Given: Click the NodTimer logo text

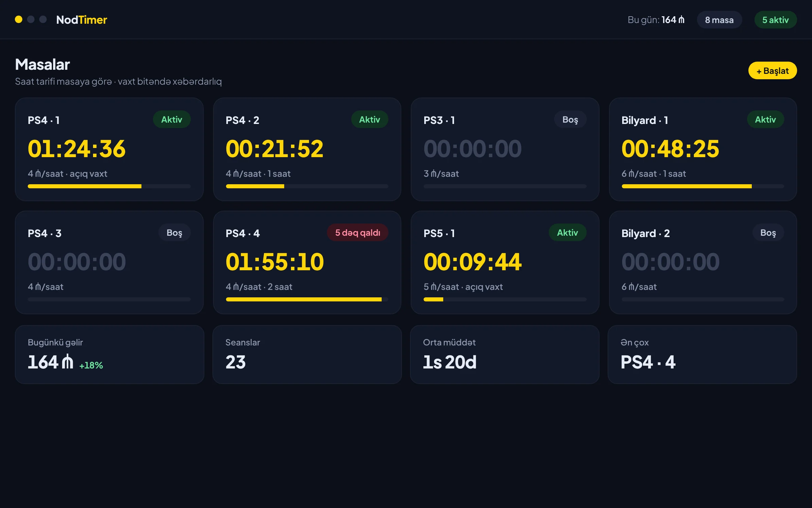Looking at the screenshot, I should click(82, 20).
